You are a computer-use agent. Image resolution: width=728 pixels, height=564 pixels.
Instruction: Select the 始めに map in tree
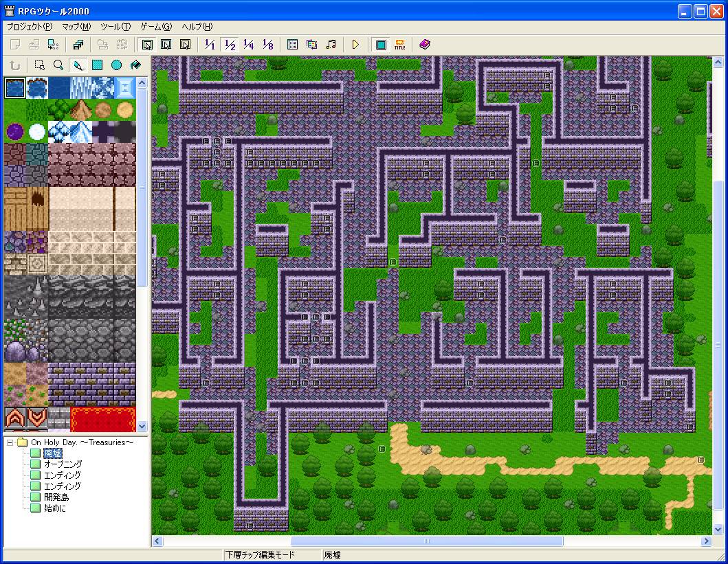click(x=55, y=508)
